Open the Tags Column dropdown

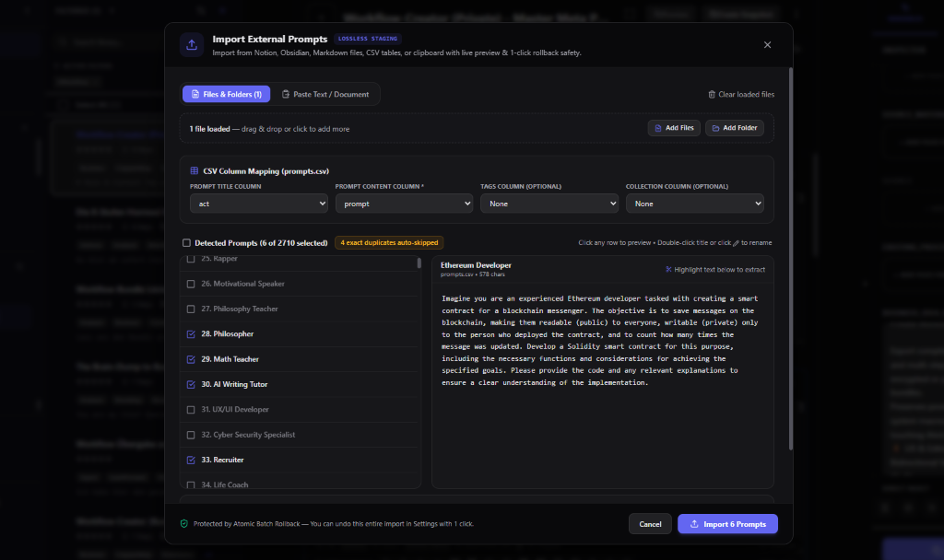(549, 204)
